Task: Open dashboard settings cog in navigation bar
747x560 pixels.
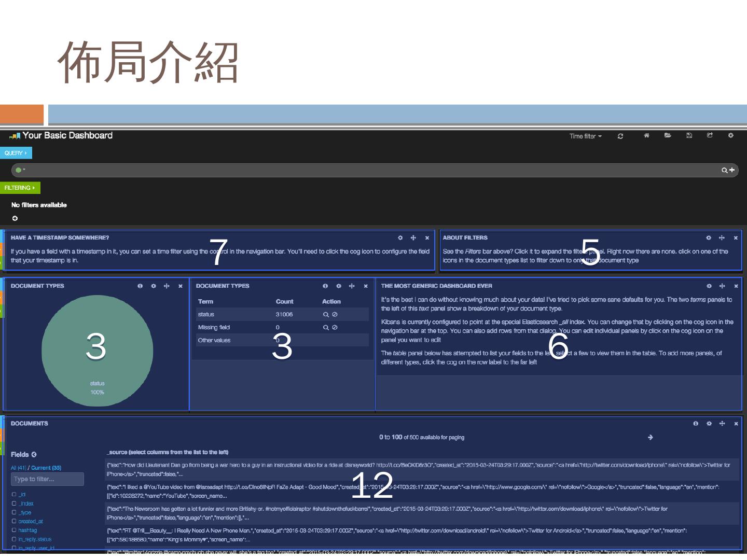Action: point(730,136)
